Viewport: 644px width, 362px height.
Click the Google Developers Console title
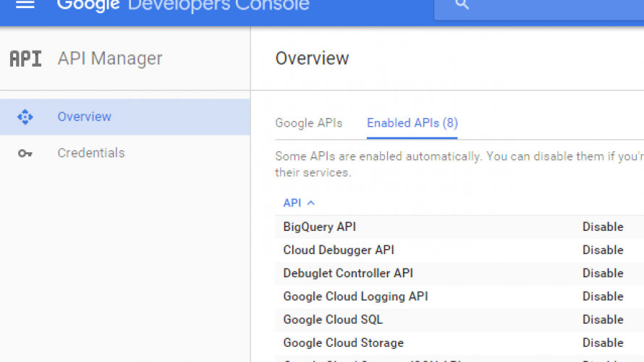tap(183, 6)
